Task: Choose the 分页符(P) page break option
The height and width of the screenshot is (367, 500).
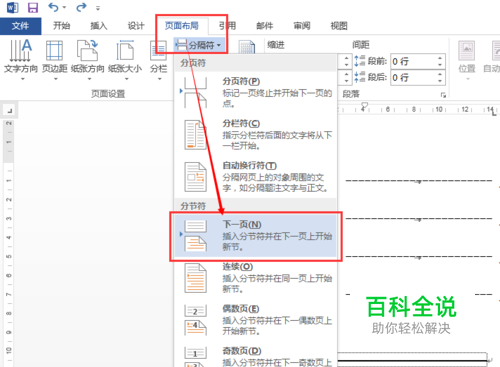Action: click(x=255, y=92)
